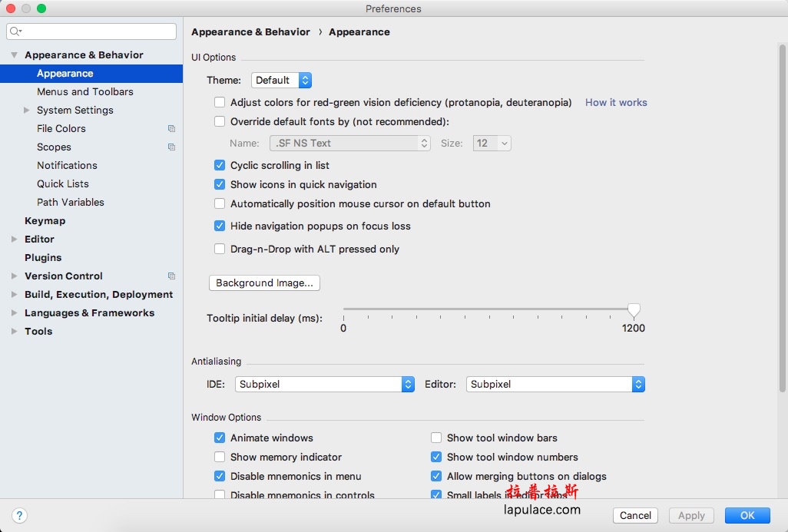
Task: Open the Theme dropdown
Action: pos(281,81)
